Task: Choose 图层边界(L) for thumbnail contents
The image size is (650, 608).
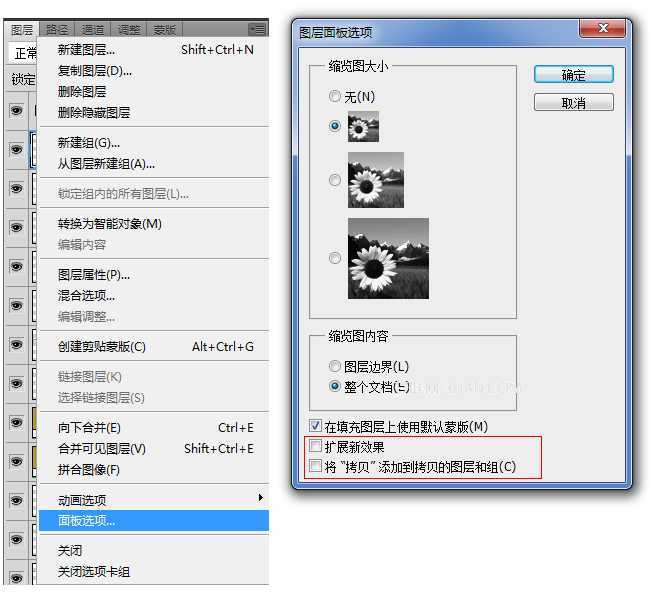Action: (335, 367)
